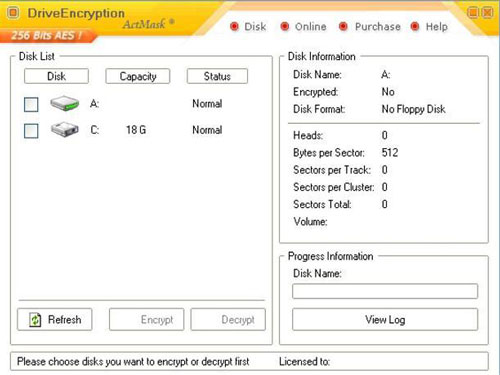This screenshot has height=375, width=500.
Task: Click the Volume label in Disk Information
Action: pyautogui.click(x=310, y=222)
